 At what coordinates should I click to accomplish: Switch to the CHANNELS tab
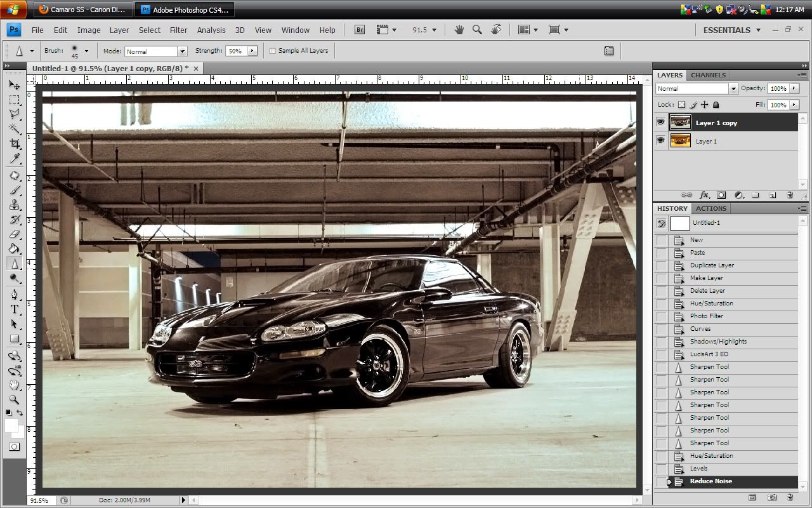(x=707, y=75)
